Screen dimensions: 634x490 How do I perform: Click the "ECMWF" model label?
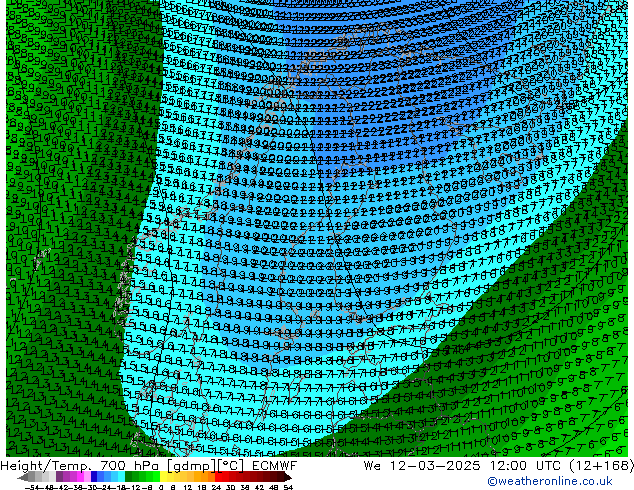tap(275, 466)
